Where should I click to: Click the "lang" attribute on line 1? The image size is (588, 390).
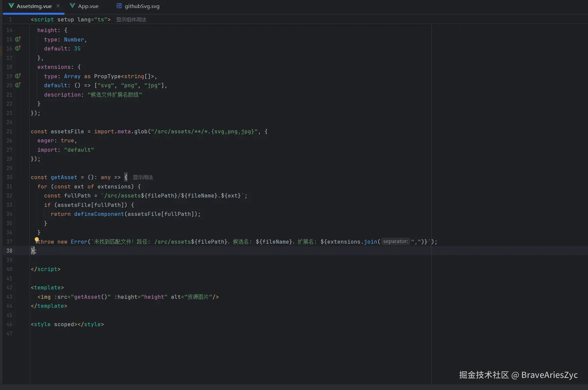84,20
